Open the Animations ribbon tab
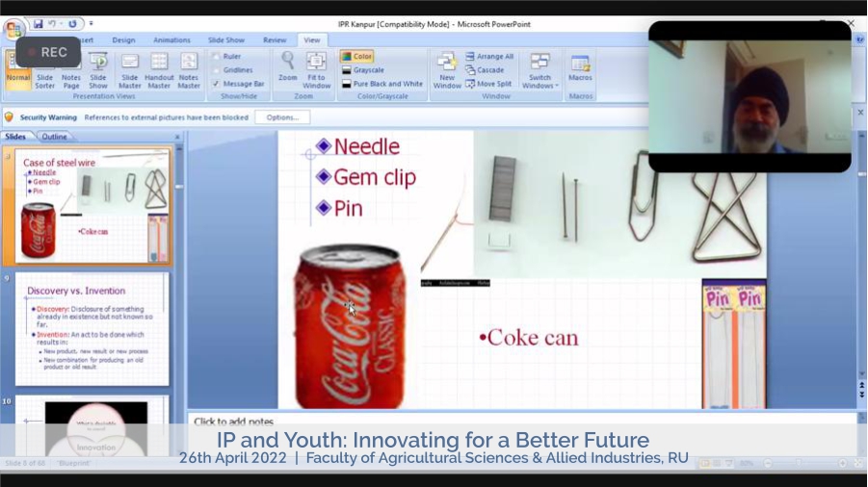868x487 pixels. (x=171, y=40)
